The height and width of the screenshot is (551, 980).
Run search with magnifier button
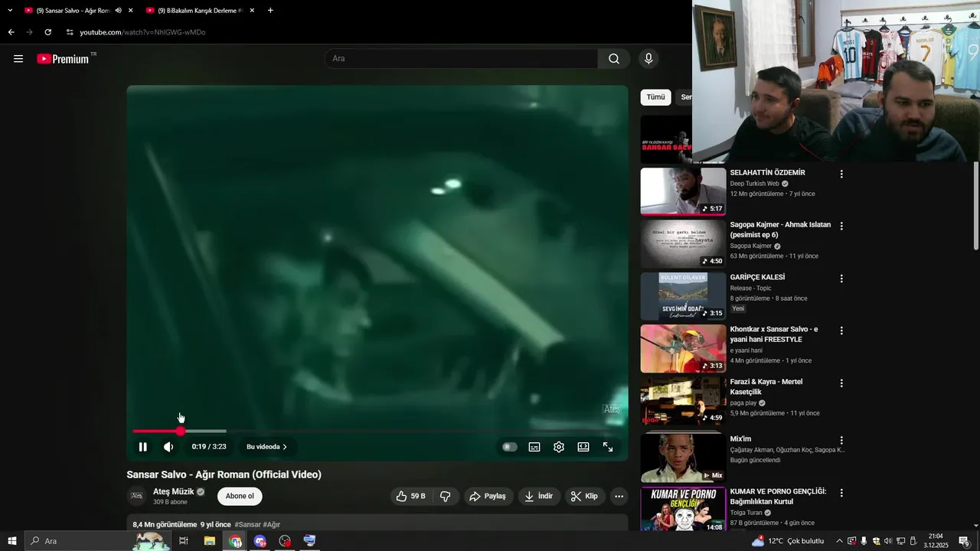click(x=614, y=59)
